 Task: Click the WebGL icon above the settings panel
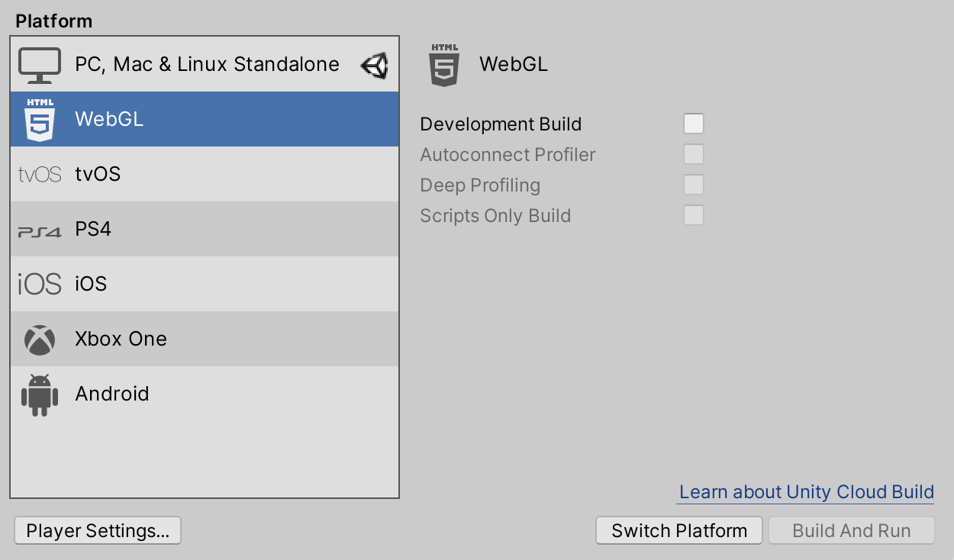[x=446, y=64]
